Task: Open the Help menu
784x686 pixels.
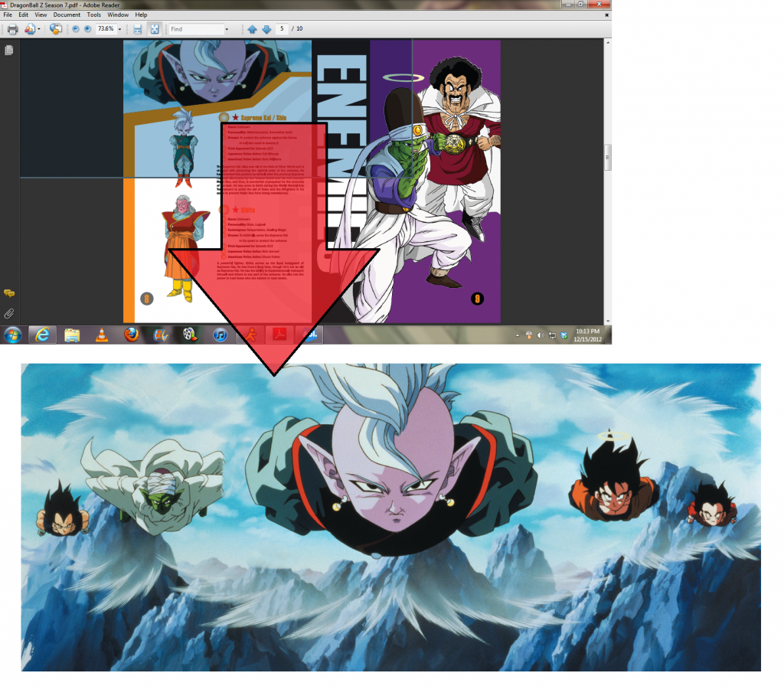Action: point(142,15)
